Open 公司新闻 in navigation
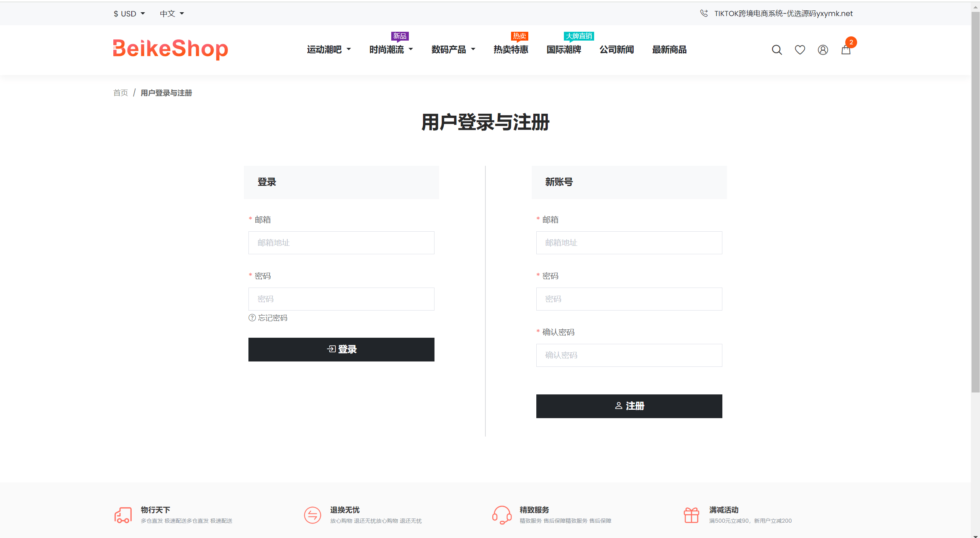This screenshot has width=980, height=538. click(616, 50)
